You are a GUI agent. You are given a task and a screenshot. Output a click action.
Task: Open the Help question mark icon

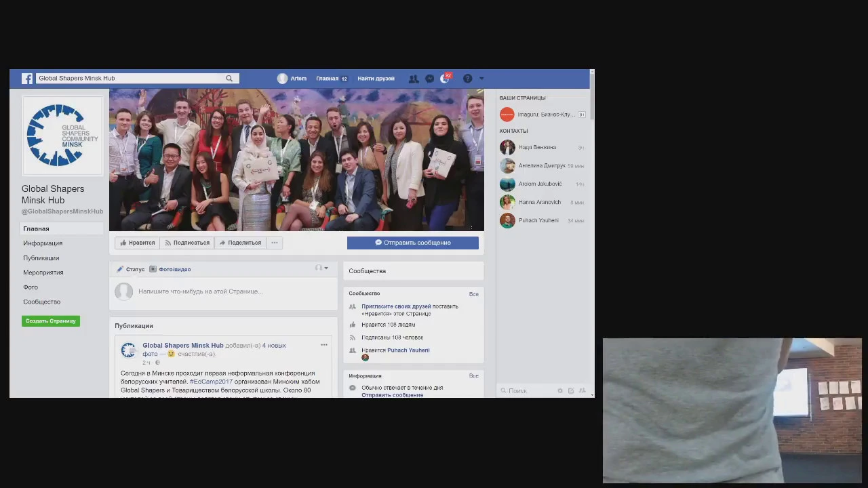[x=467, y=79]
